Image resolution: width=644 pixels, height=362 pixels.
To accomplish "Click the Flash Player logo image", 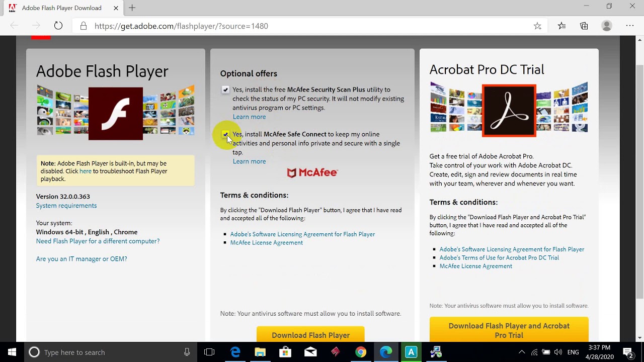I will point(116,113).
